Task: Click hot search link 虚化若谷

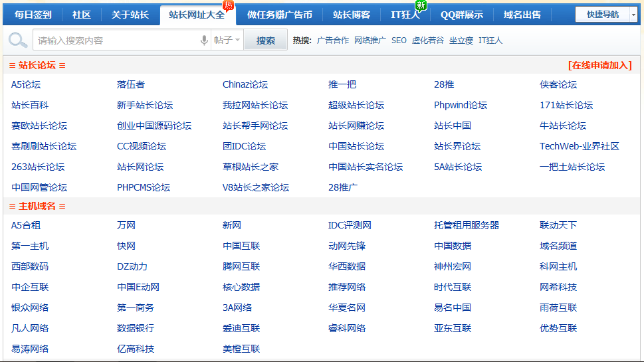Action: (x=428, y=41)
